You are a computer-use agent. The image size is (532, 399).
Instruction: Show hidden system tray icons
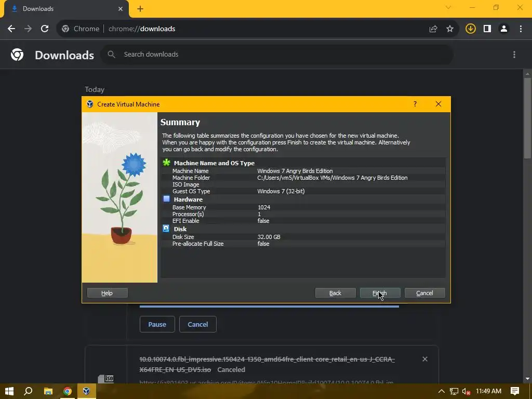[441, 391]
